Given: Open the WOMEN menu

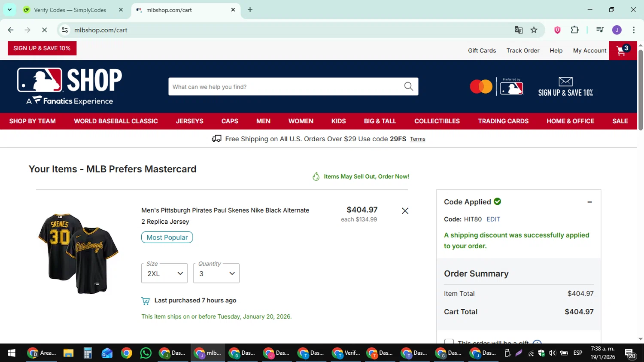Looking at the screenshot, I should (301, 121).
